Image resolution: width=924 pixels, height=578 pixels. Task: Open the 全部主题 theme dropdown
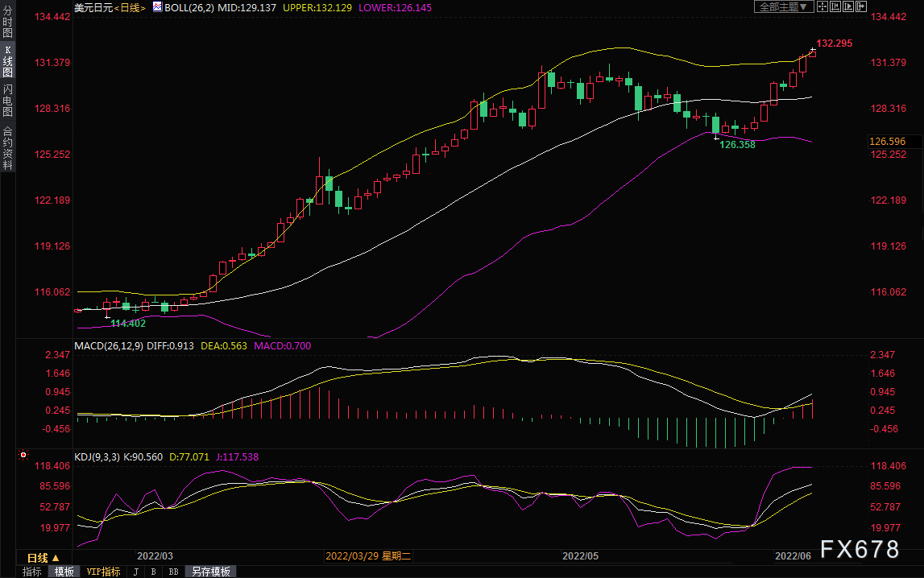pos(784,6)
